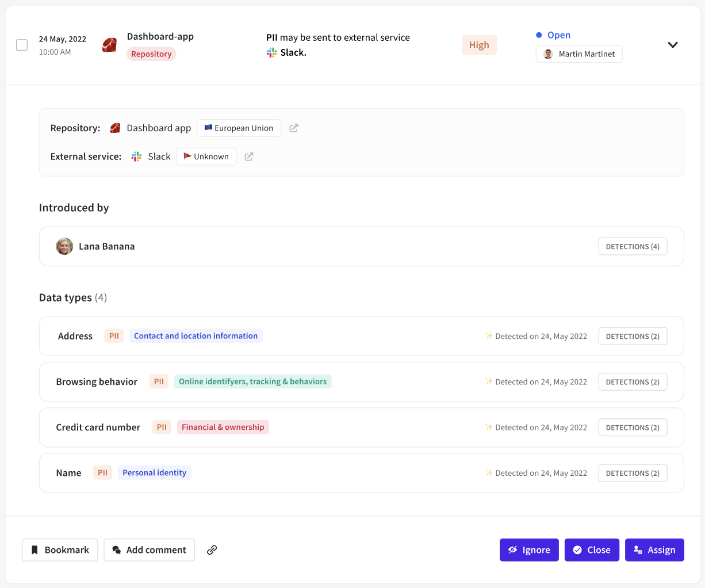Click PII tag in Credit card number row
This screenshot has width=705, height=588.
162,427
